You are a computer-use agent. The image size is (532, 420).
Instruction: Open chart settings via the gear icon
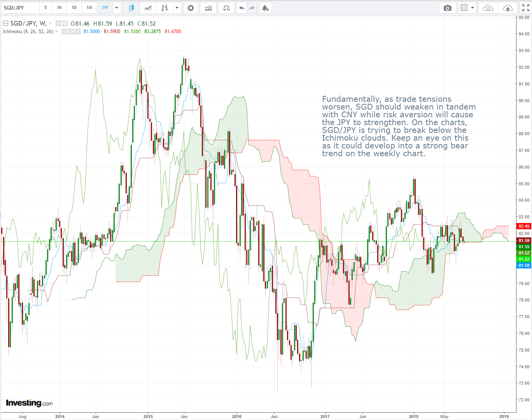[x=191, y=8]
